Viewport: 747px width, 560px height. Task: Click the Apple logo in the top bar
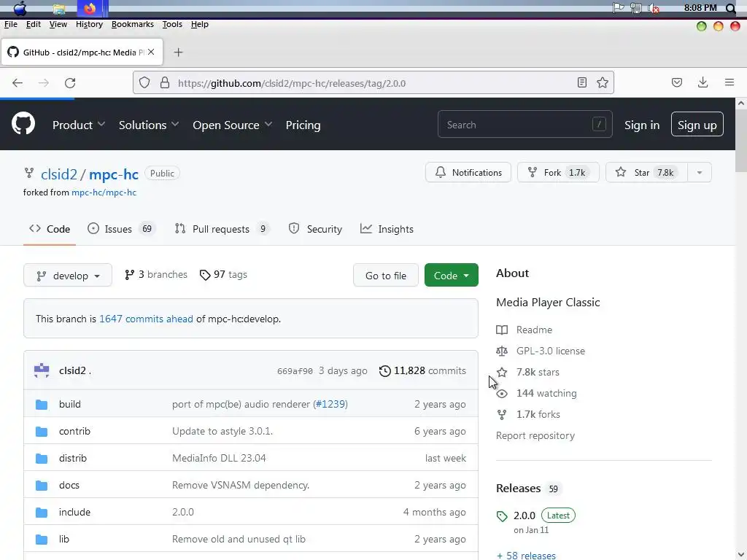20,8
